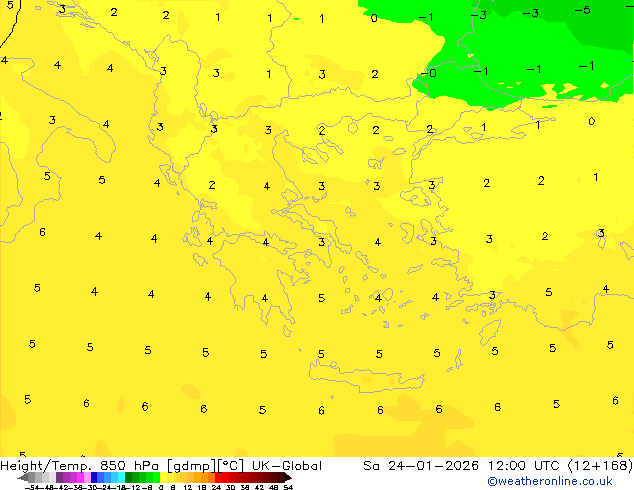This screenshot has height=490, width=634.
Task: Click the '-54' legend scale label
Action: [x=32, y=488]
